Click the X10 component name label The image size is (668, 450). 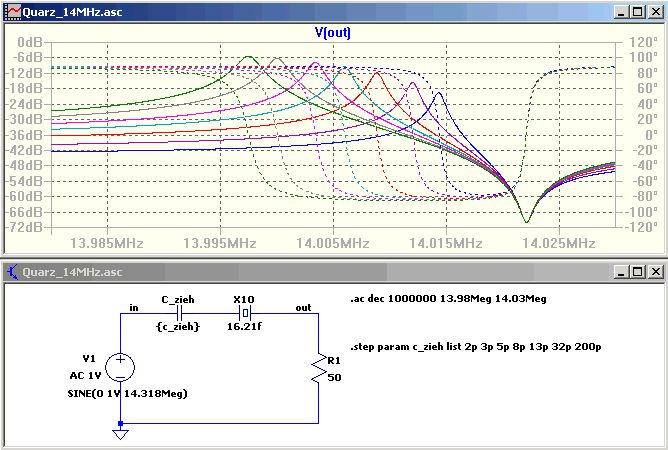click(244, 300)
